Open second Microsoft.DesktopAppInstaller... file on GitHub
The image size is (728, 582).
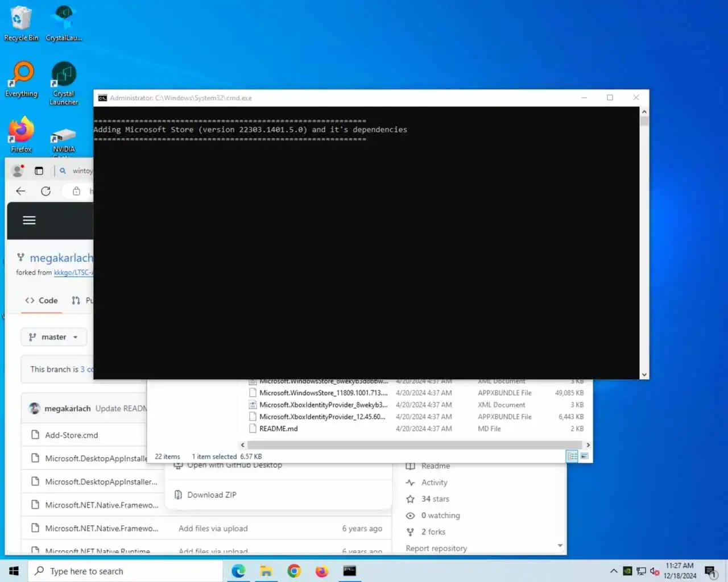coord(101,481)
